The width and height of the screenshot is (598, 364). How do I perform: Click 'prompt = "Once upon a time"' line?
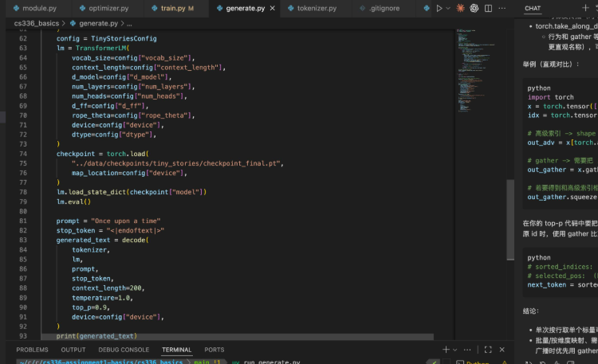tap(108, 221)
